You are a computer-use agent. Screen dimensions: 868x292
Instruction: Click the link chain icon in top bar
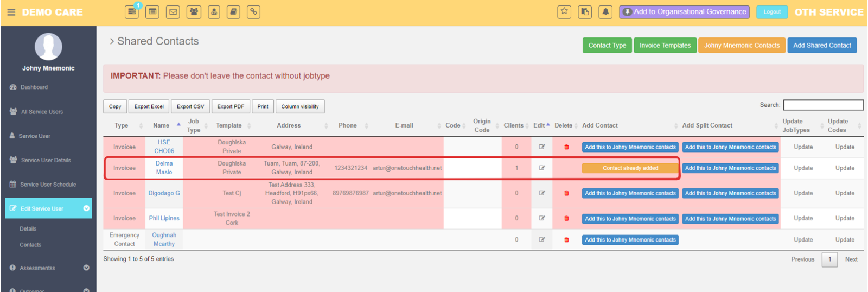point(253,11)
